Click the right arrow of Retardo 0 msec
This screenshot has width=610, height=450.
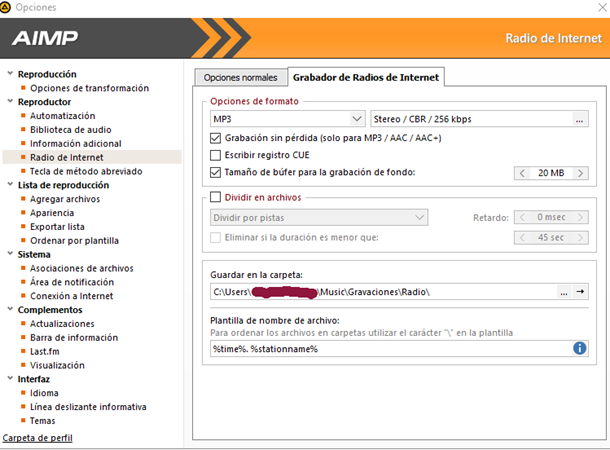tap(580, 217)
